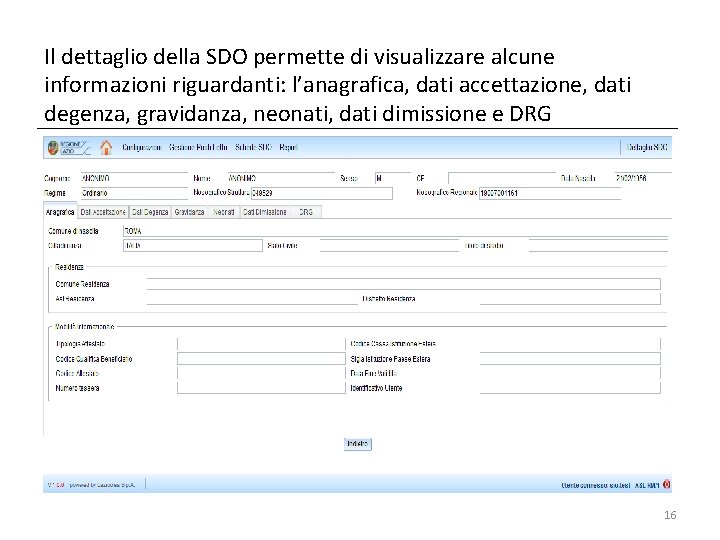The image size is (720, 540).
Task: Click the Cittadinanza field
Action: (x=193, y=246)
